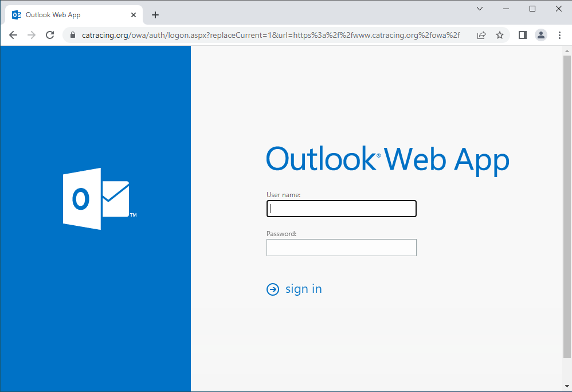The width and height of the screenshot is (572, 392).
Task: Close the Outlook Web App tab
Action: click(134, 15)
